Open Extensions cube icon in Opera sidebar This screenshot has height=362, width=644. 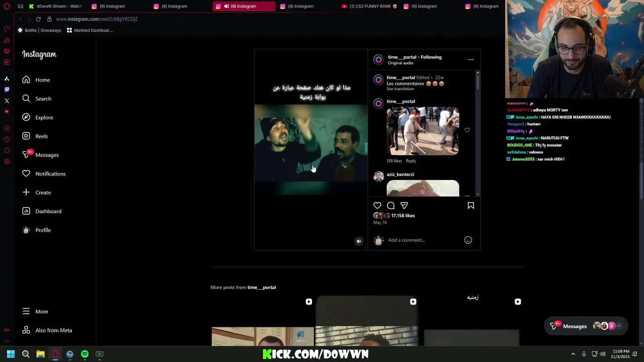click(7, 150)
